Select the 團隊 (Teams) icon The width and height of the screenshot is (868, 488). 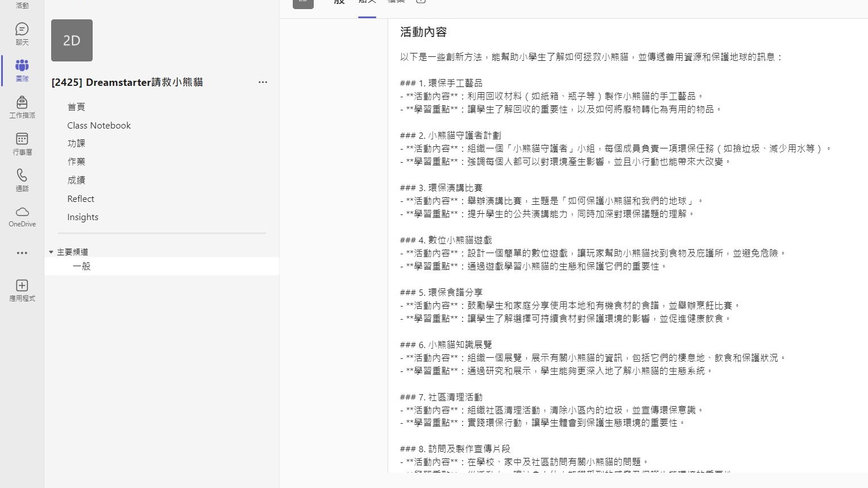(x=22, y=70)
